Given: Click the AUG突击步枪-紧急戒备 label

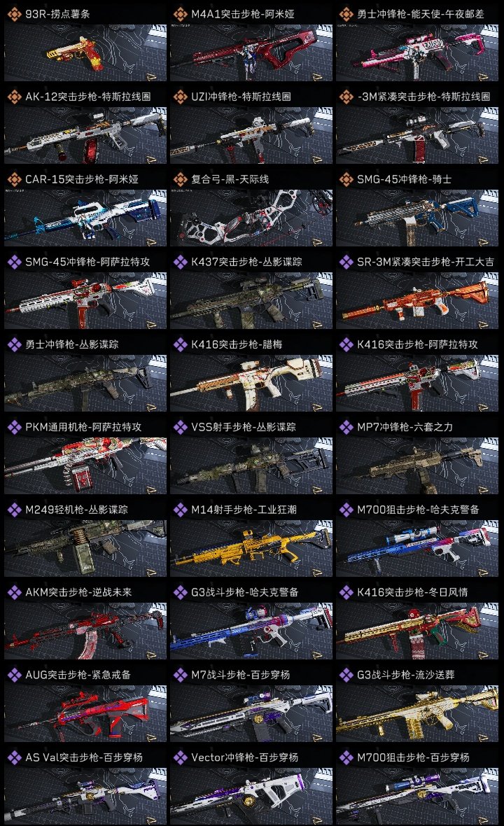Looking at the screenshot, I should (78, 675).
